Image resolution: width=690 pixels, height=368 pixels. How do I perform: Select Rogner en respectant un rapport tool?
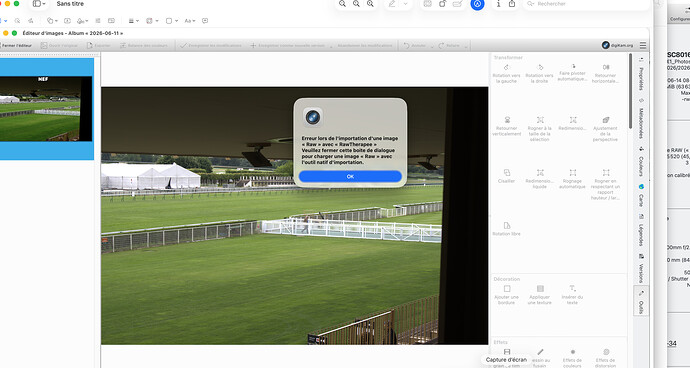pos(606,184)
